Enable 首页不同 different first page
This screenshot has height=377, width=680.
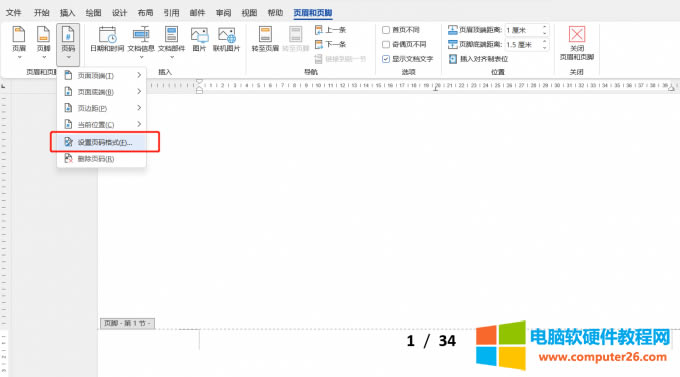[386, 30]
